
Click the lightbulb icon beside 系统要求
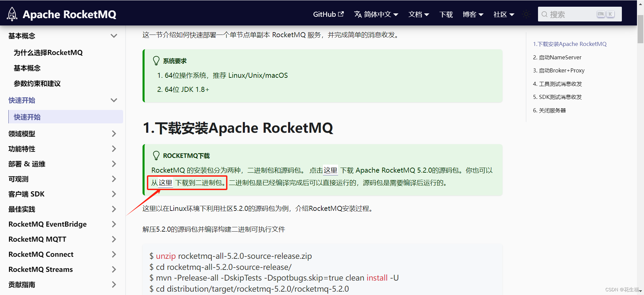click(156, 61)
